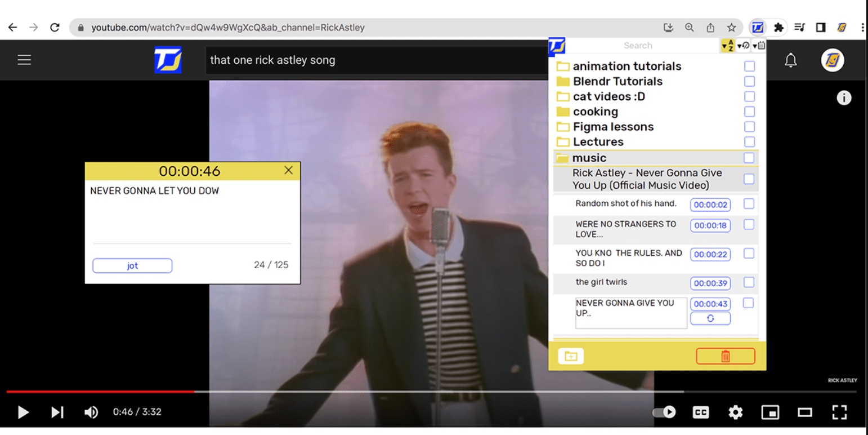Open the sort by recent dropdown
This screenshot has height=435, width=868.
click(x=743, y=46)
